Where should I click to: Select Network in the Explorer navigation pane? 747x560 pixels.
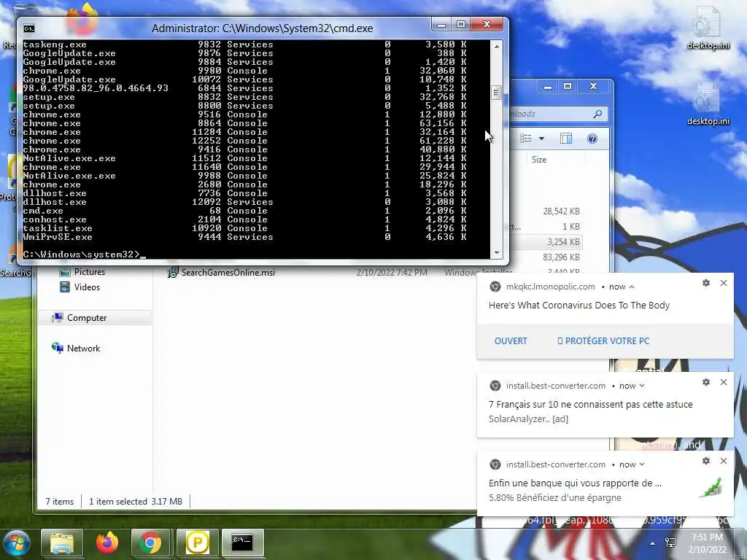click(83, 348)
